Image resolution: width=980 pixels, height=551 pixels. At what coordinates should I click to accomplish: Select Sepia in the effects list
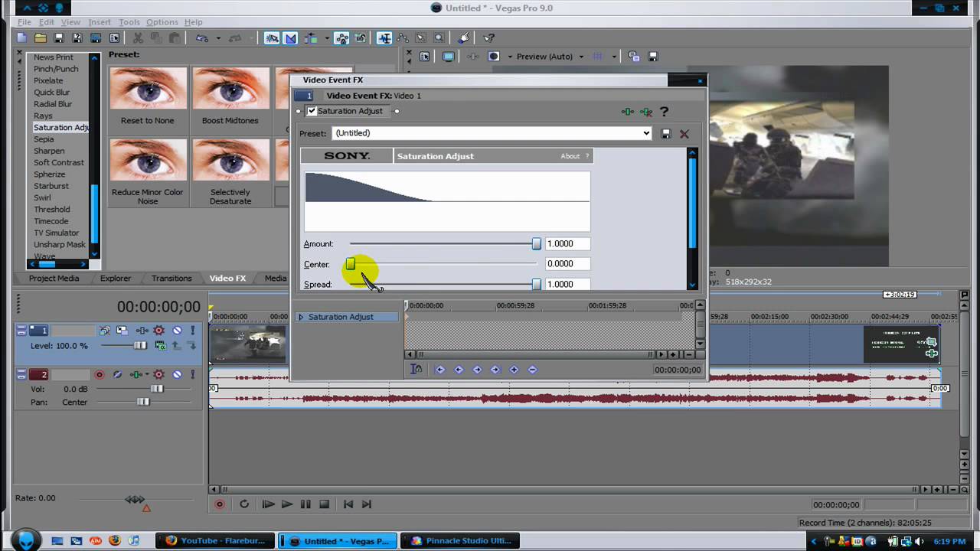[x=44, y=139]
